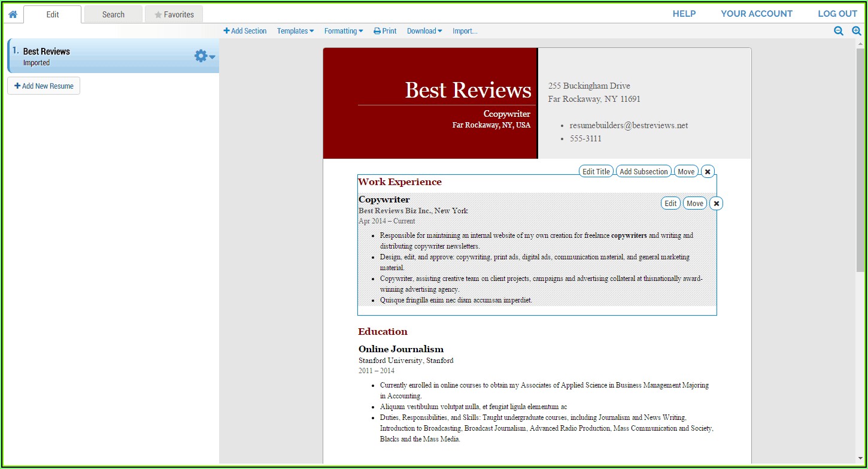
Task: Open the Favorites tab
Action: [174, 14]
